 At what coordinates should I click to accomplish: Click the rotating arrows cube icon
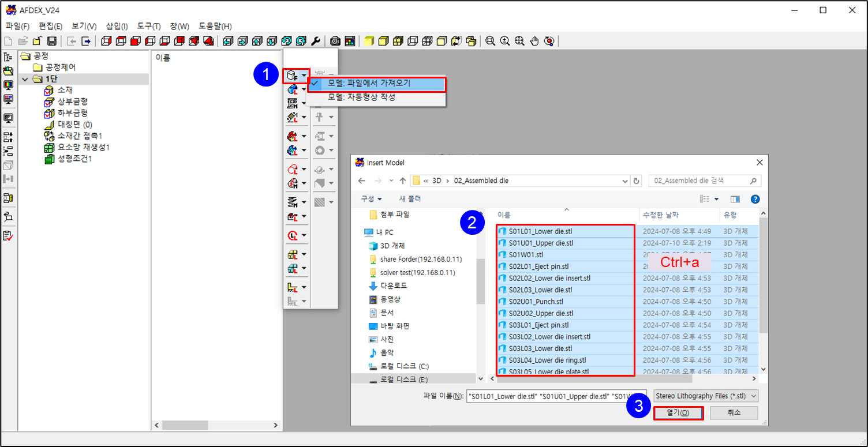tap(457, 41)
